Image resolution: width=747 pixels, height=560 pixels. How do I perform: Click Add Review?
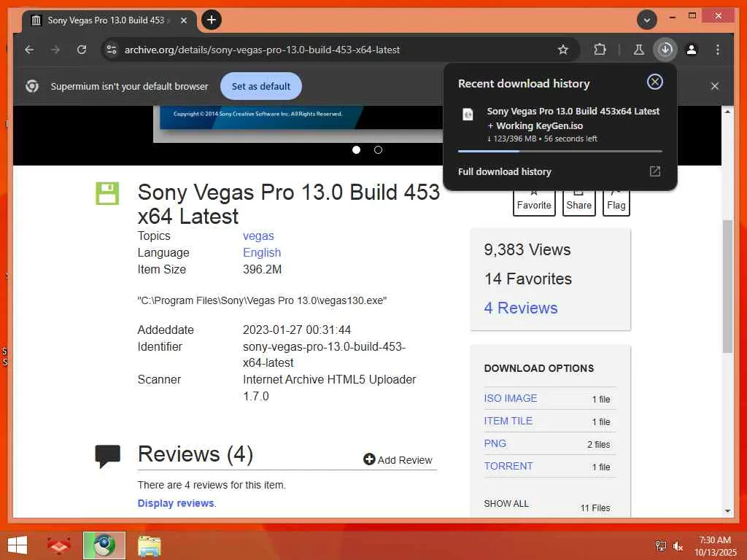[x=398, y=459]
